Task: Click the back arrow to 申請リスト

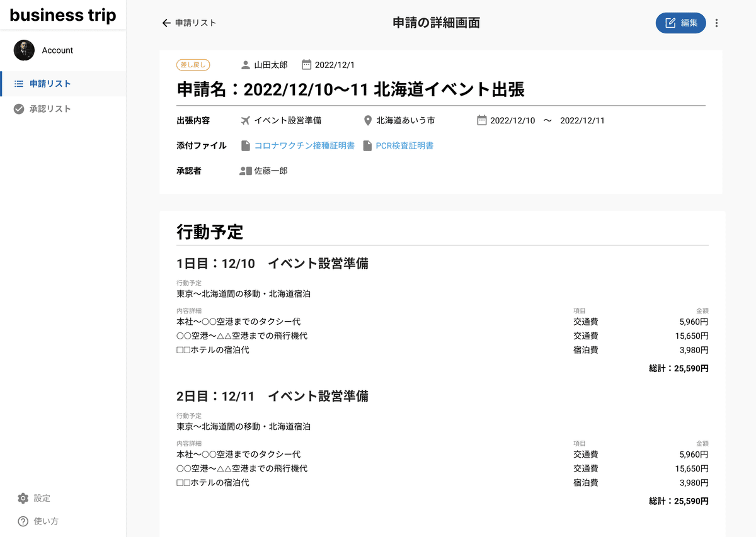Action: [167, 23]
